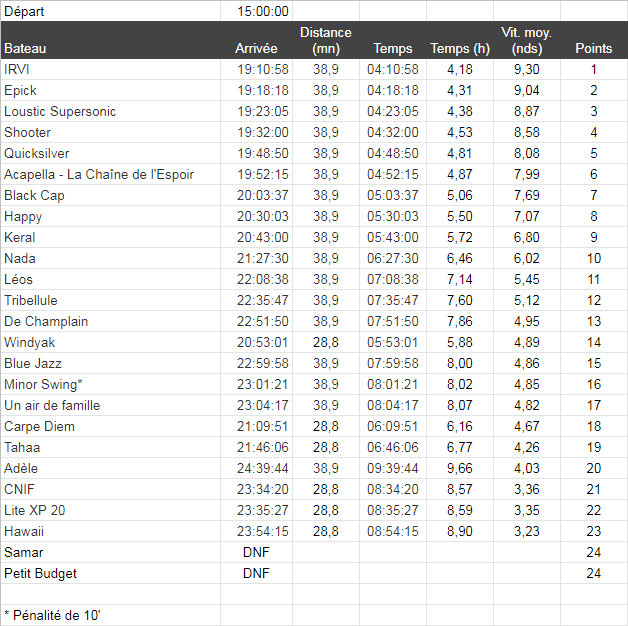Select Acapella - La Chaîne de l'Espoir cell
Viewport: 628px width, 626px height.
pos(111,174)
